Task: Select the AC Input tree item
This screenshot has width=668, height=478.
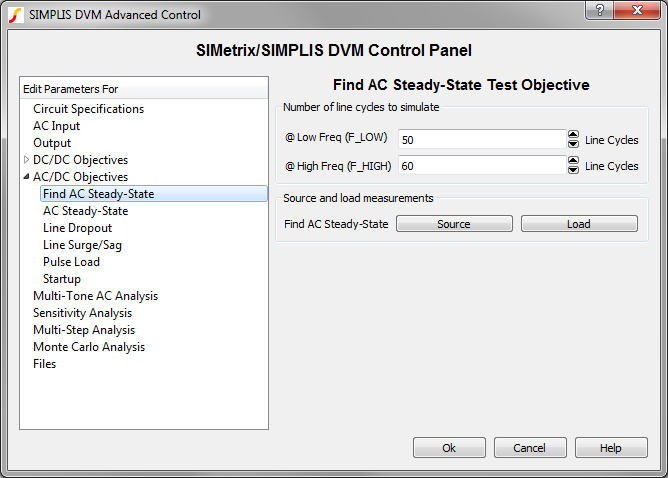Action: click(56, 126)
